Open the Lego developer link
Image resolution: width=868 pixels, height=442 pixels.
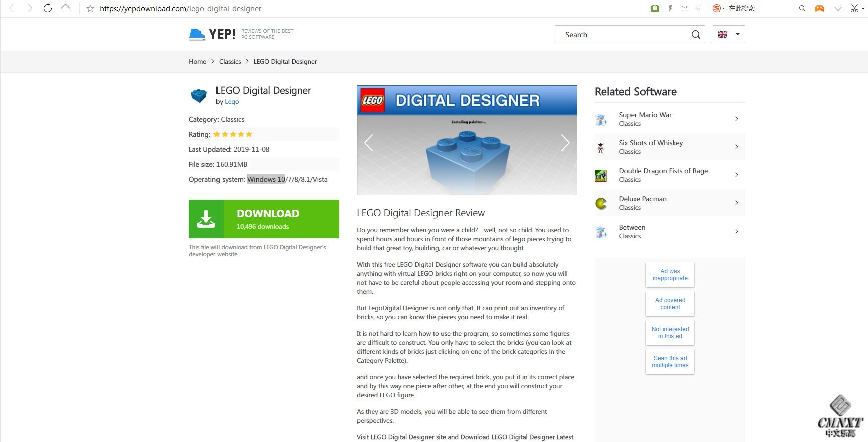(x=232, y=102)
